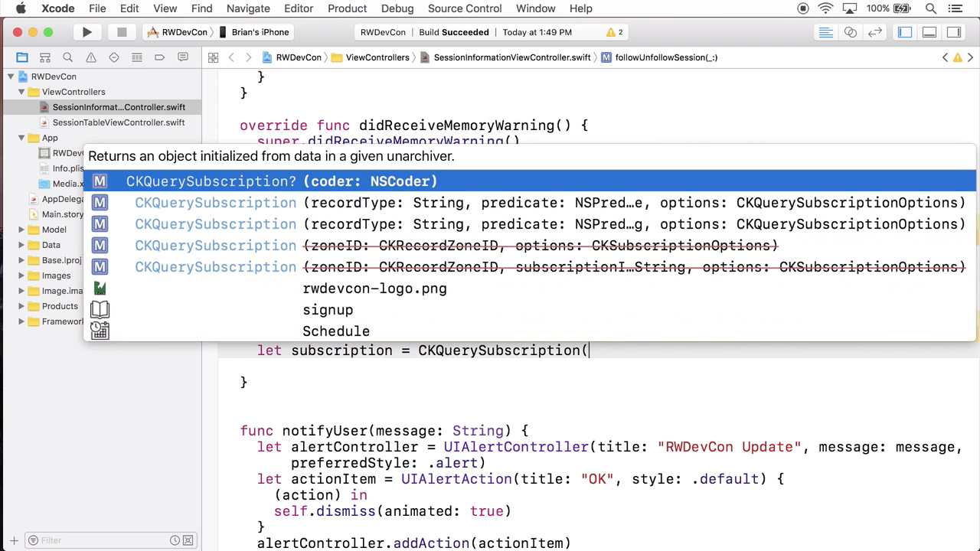Jump to next issue arrow
The image size is (980, 551).
pyautogui.click(x=971, y=57)
